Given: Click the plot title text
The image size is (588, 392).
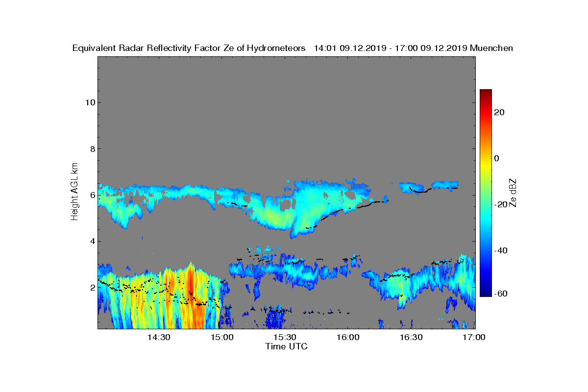Looking at the screenshot, I should 293,48.
